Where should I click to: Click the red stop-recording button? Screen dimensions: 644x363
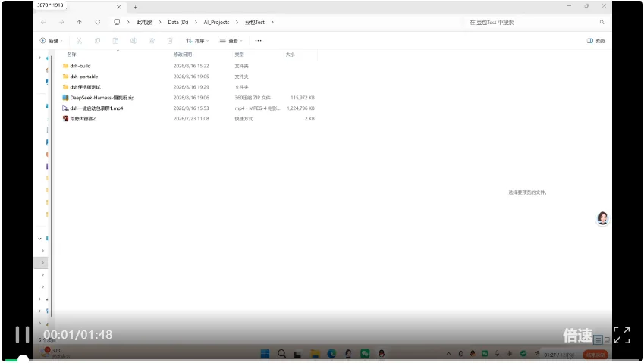[595, 355]
